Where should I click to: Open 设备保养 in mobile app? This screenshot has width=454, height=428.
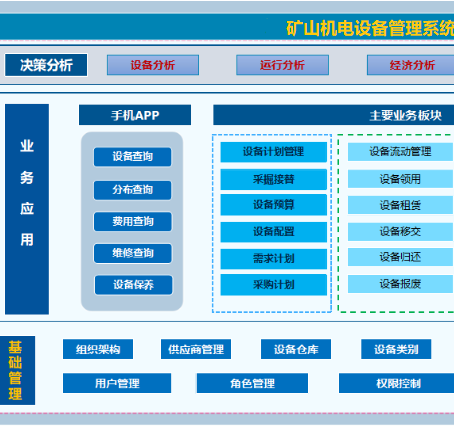pyautogui.click(x=133, y=285)
